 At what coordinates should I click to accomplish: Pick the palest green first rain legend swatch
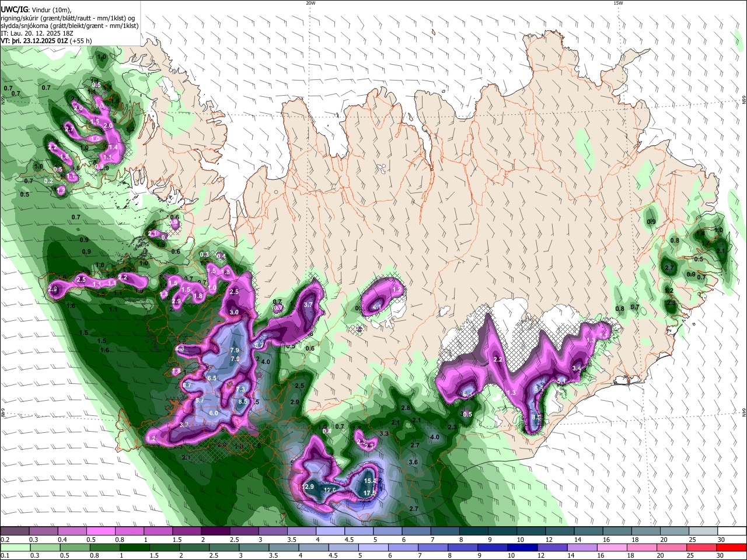[15, 547]
